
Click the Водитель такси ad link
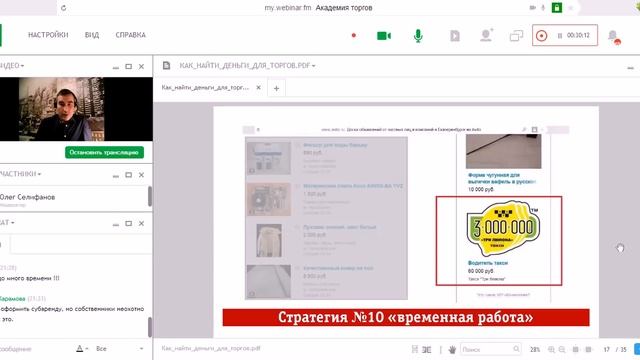pyautogui.click(x=487, y=263)
